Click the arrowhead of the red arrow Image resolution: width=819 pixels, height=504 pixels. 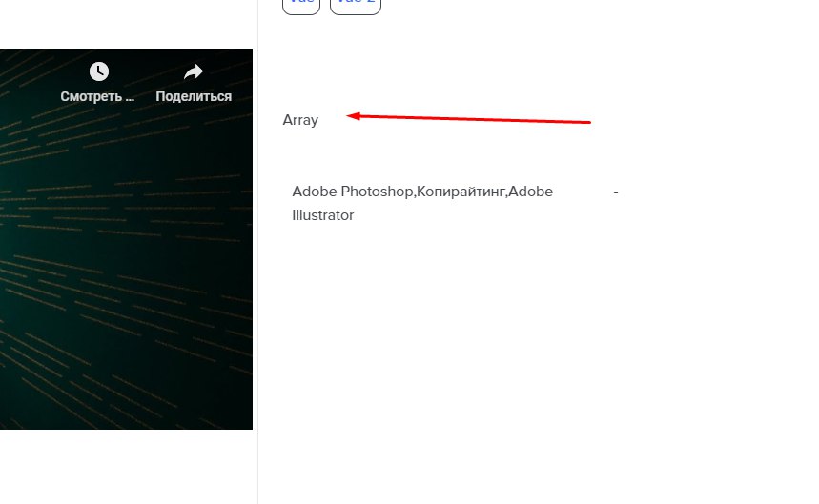click(x=353, y=116)
